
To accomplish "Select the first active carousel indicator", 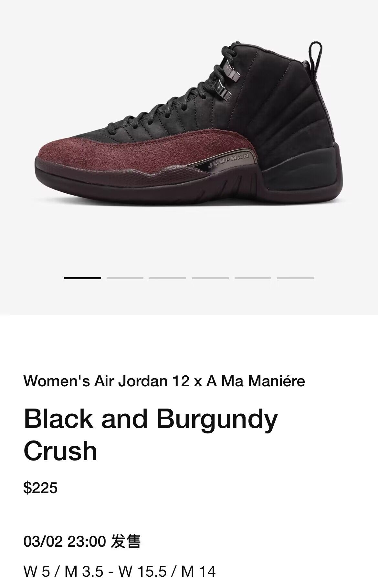I will tap(83, 278).
